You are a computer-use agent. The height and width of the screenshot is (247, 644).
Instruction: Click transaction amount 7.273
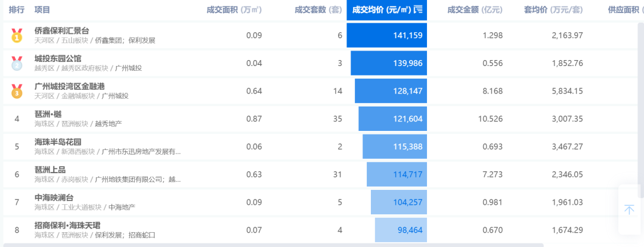493,174
